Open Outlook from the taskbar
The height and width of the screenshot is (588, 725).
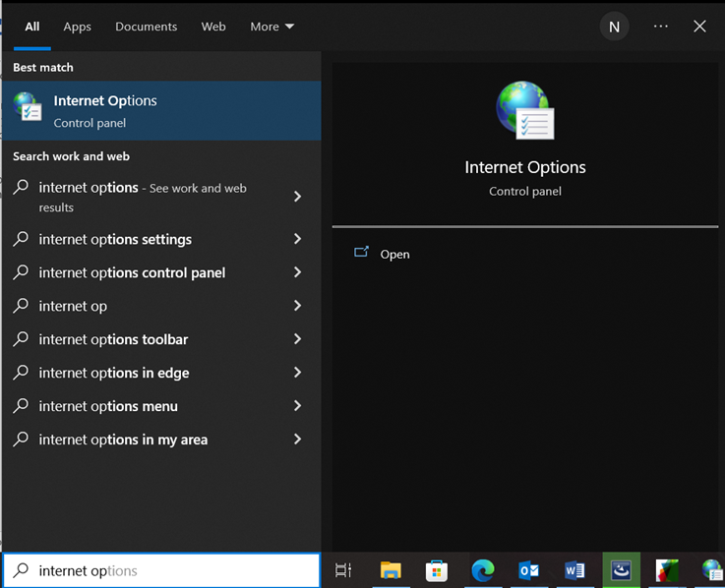click(x=529, y=570)
